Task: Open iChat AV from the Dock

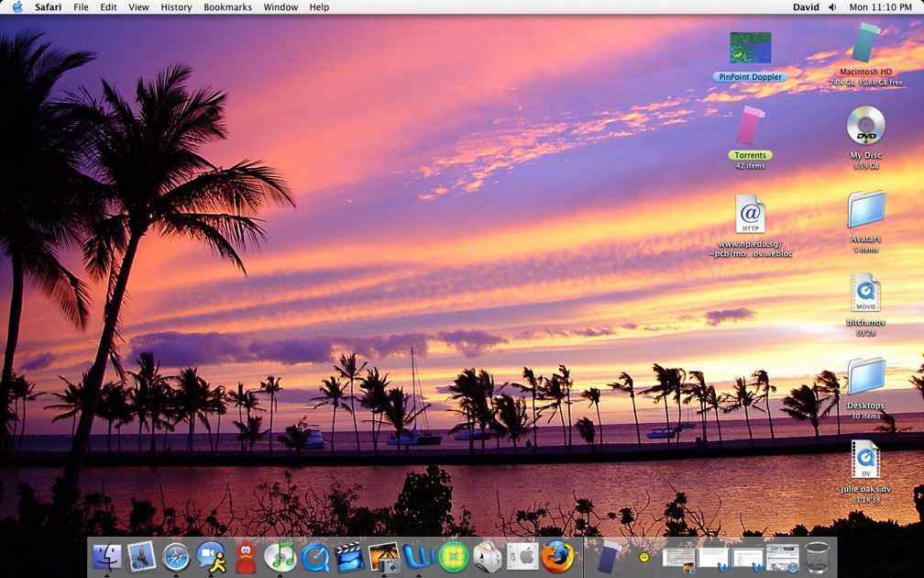Action: pyautogui.click(x=211, y=558)
